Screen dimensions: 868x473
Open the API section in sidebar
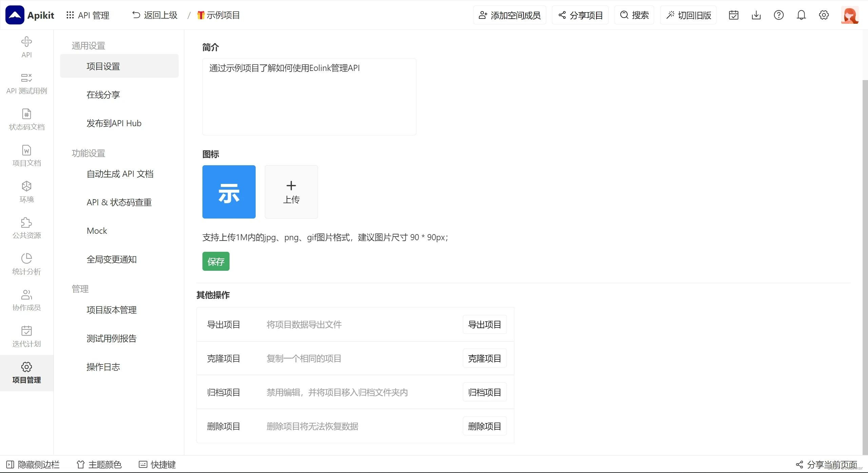26,47
